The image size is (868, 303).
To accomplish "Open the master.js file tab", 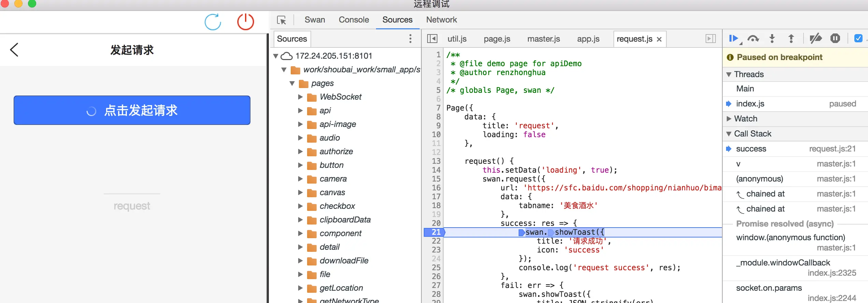I will click(544, 39).
